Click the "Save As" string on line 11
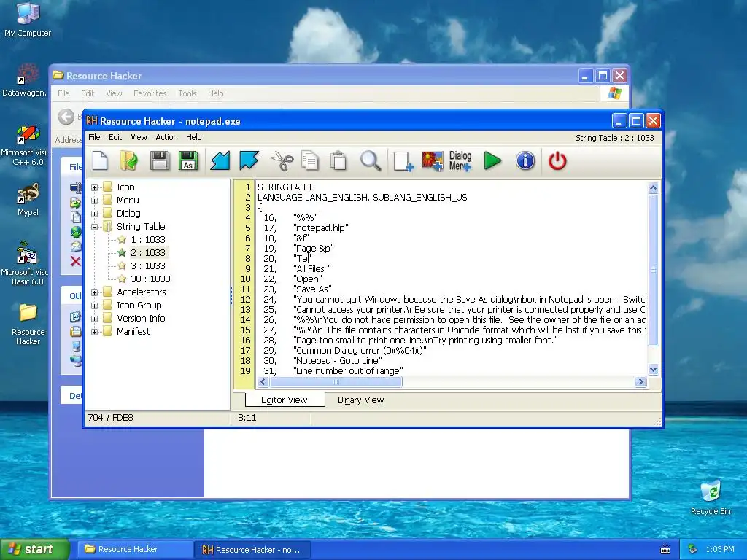Image resolution: width=747 pixels, height=560 pixels. tap(312, 289)
